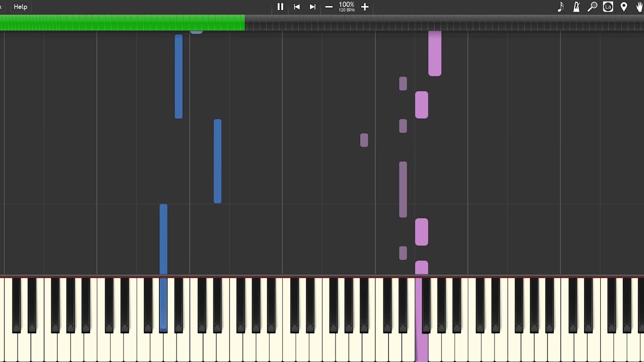Screen dimensions: 644x362
Task: Toggle the metronome icon
Action: [577, 7]
